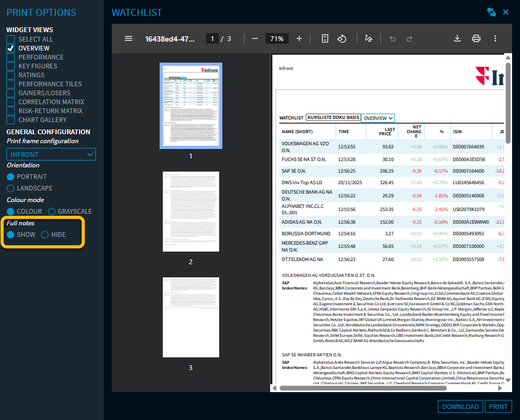
Task: Rotate the document counterclockwise
Action: click(341, 38)
